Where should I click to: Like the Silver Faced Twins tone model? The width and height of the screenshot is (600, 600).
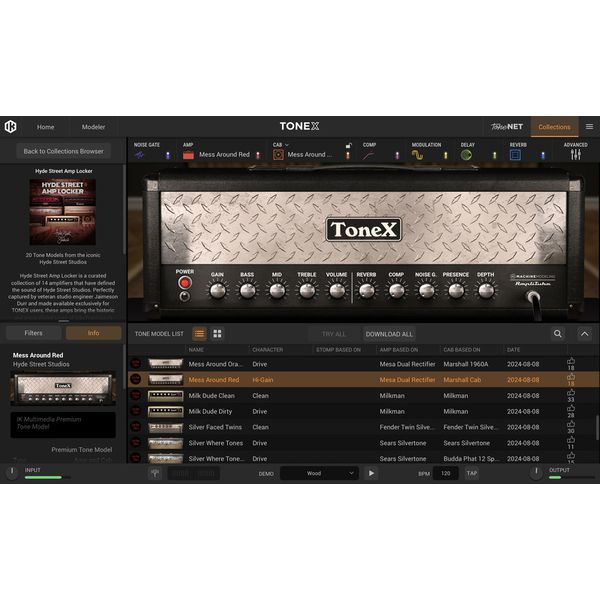point(571,424)
